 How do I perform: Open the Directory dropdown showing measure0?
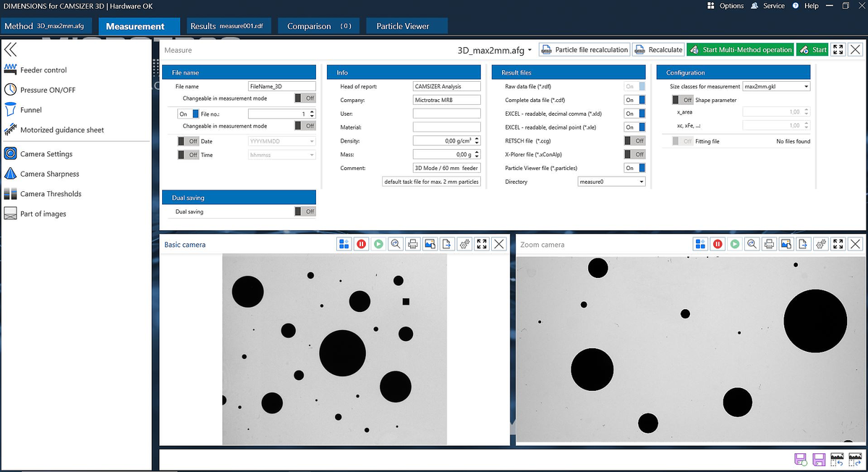click(611, 181)
